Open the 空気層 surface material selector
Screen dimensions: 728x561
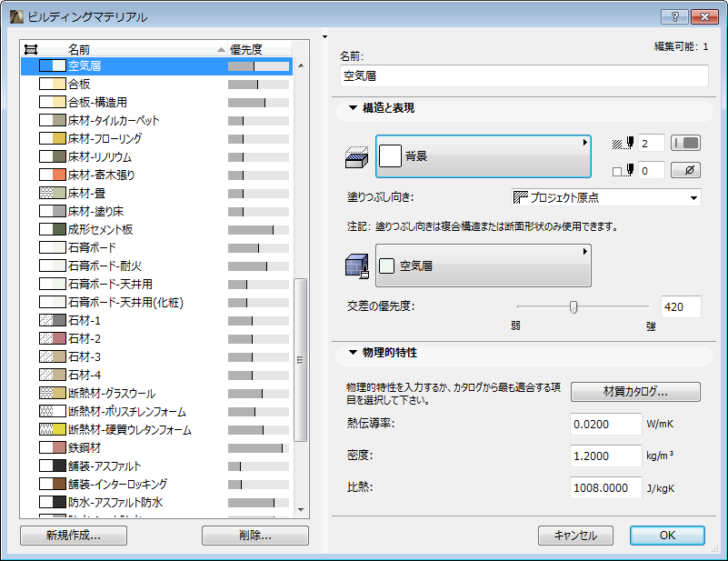pos(483,265)
